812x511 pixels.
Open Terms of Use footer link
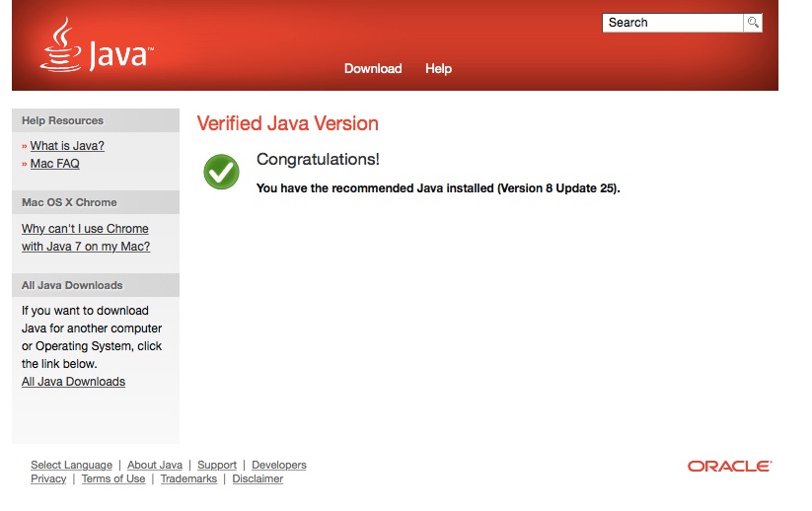click(113, 478)
